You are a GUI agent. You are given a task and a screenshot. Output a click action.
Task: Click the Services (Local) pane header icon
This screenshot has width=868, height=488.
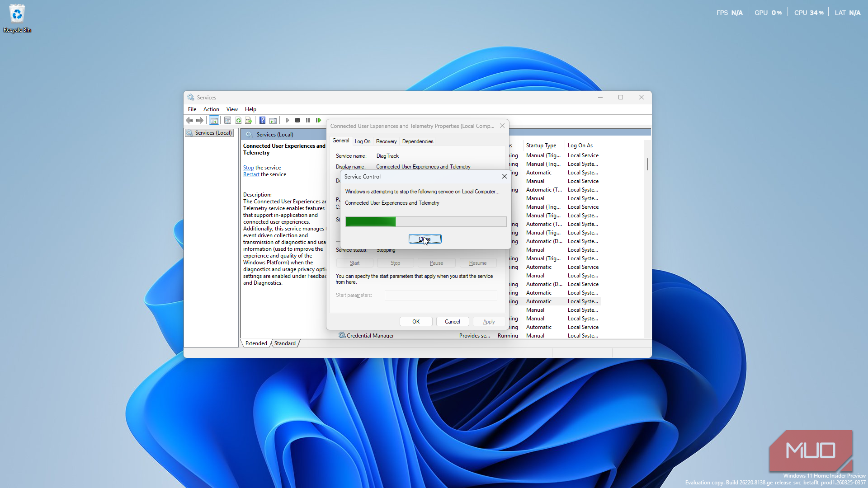249,134
